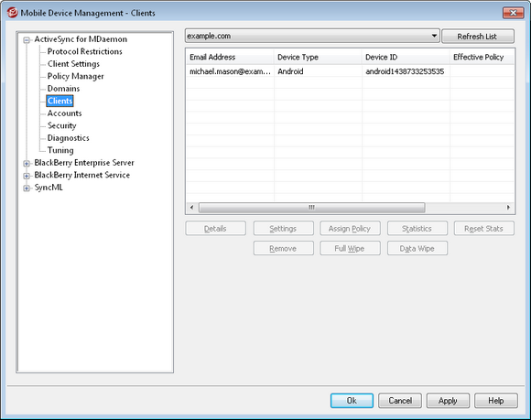The width and height of the screenshot is (531, 420).
Task: Expand BlackBerry Internet Service node
Action: (27, 176)
